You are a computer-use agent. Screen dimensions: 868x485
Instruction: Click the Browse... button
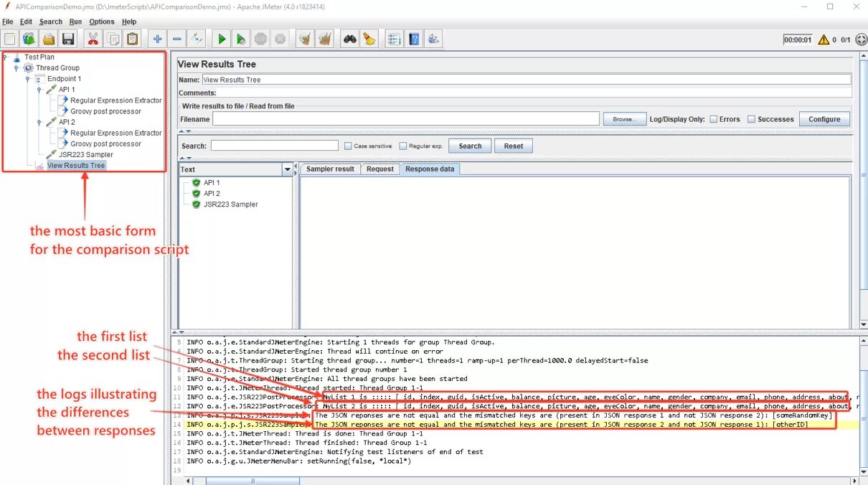pyautogui.click(x=623, y=119)
